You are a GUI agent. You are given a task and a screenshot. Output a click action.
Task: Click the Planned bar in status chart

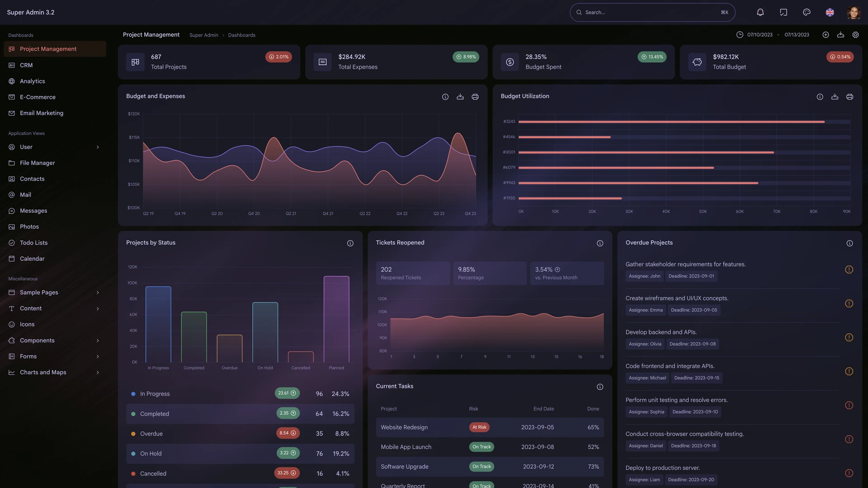pyautogui.click(x=336, y=319)
